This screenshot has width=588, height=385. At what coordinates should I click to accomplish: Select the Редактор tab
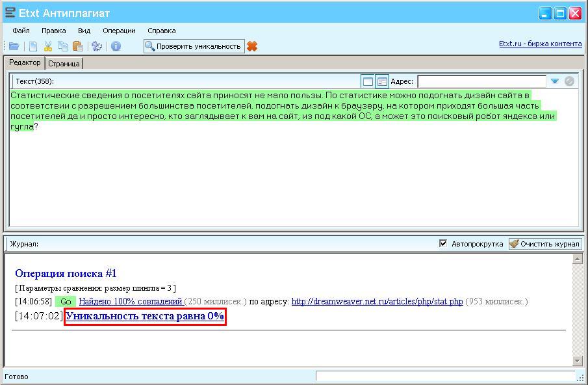[x=25, y=62]
